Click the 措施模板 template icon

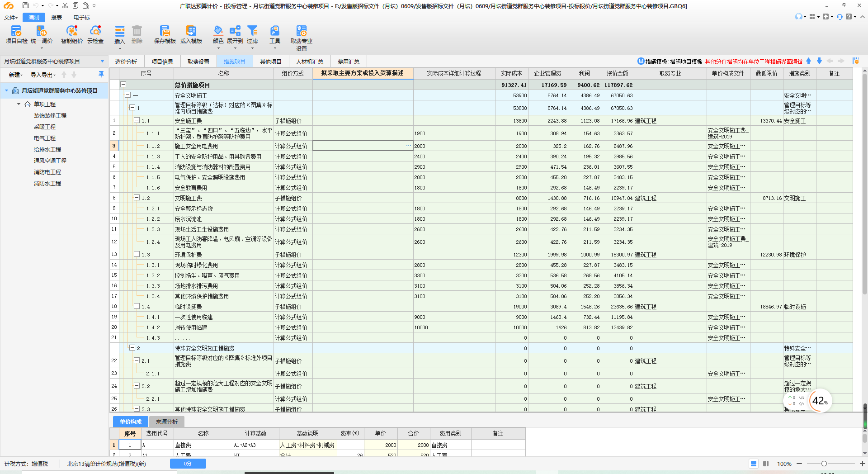641,61
